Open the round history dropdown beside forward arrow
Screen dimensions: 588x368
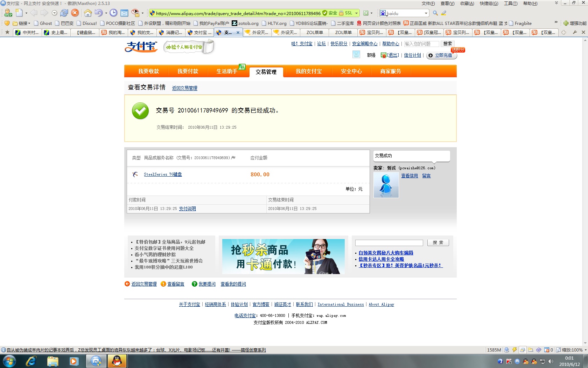(54, 13)
